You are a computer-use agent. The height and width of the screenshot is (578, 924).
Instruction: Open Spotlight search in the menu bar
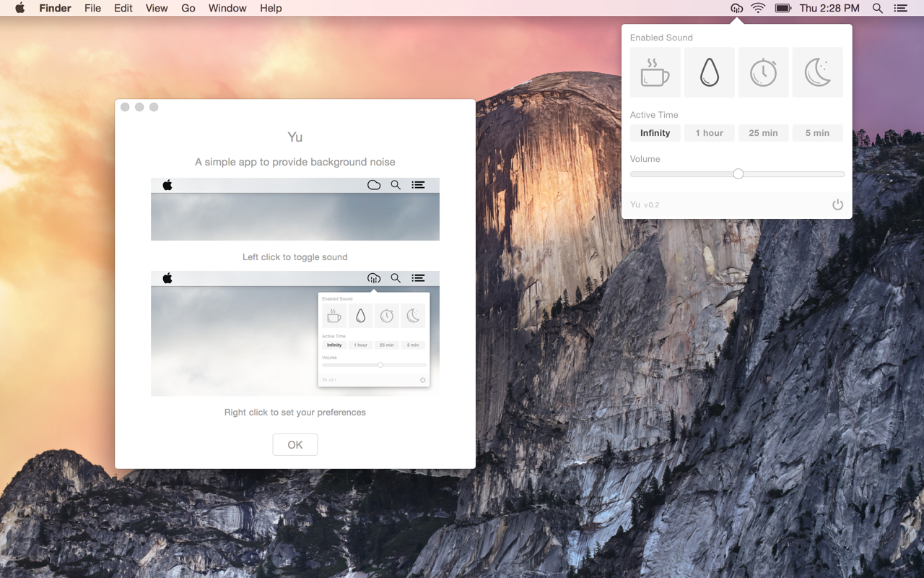coord(877,9)
